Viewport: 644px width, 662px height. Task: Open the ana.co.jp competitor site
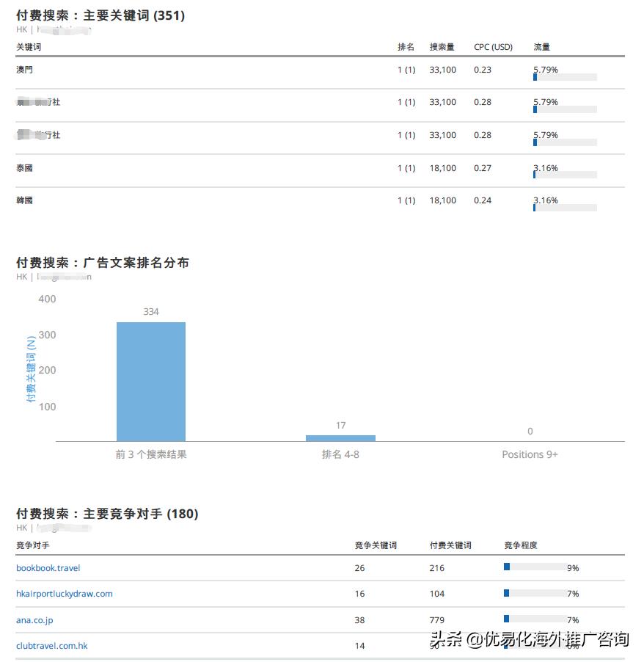coord(34,619)
